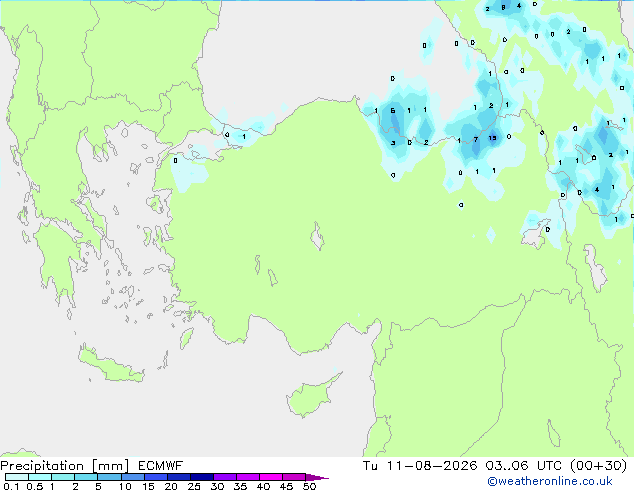Pick the 15–20 mm legend color swatch
The height and width of the screenshot is (490, 634).
click(155, 477)
